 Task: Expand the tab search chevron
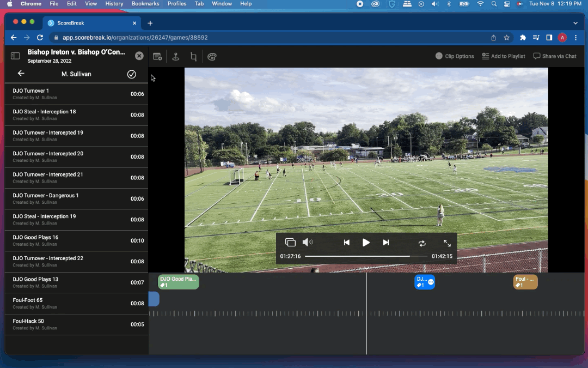pos(575,23)
